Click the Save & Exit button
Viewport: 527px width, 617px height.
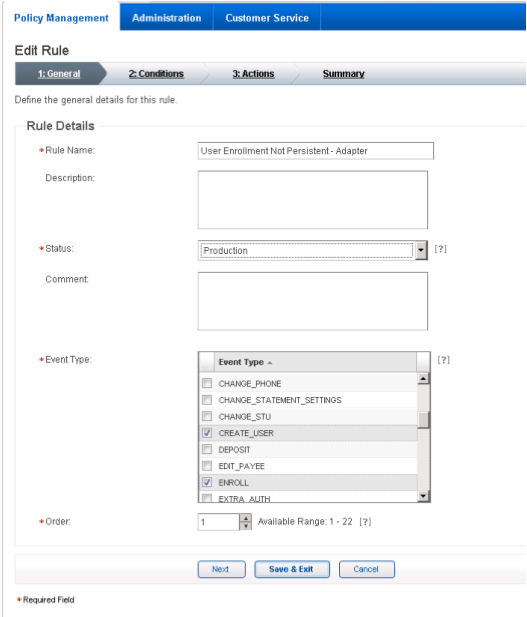point(292,569)
